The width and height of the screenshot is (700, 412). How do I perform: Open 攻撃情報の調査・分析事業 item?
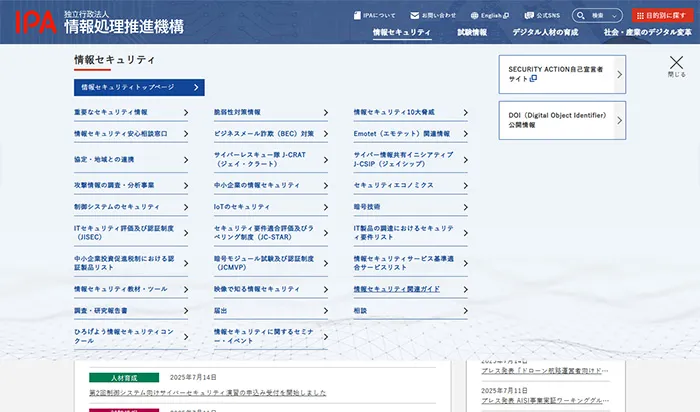131,185
